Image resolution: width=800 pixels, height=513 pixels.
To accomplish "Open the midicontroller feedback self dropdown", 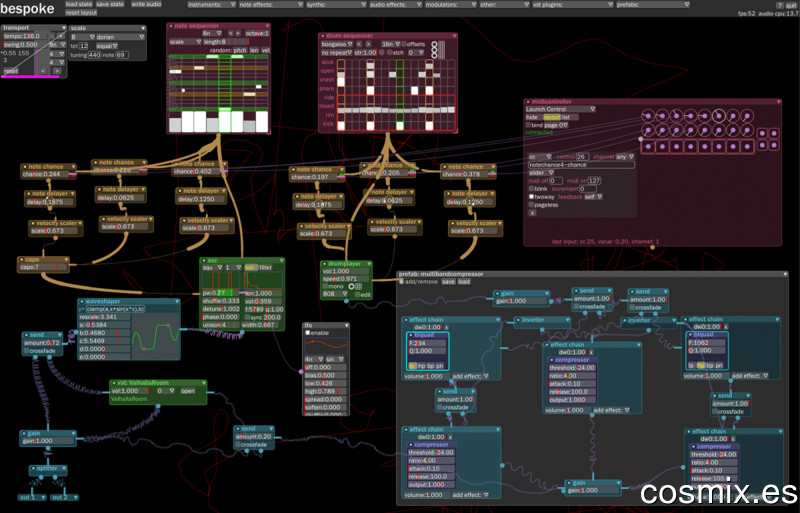I will pyautogui.click(x=593, y=197).
